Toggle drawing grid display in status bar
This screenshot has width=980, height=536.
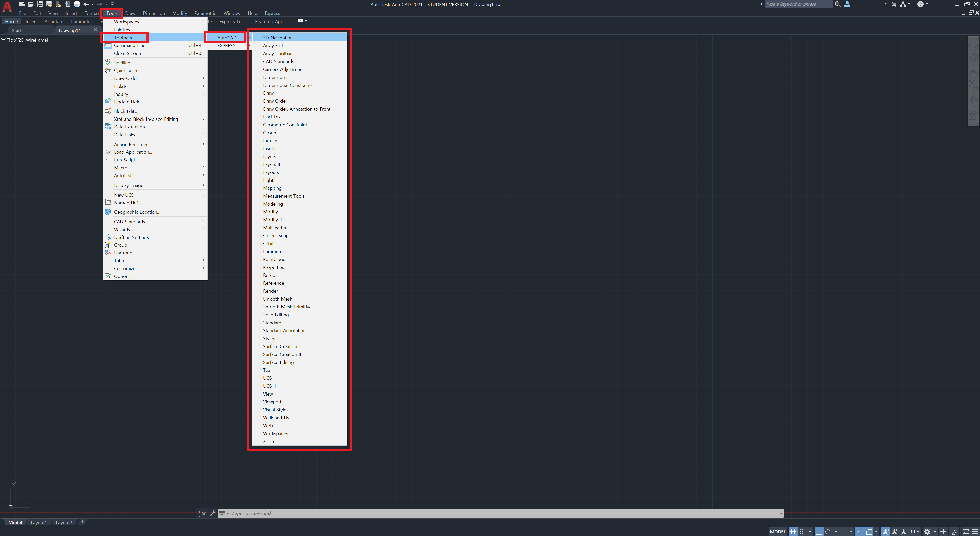coord(793,532)
